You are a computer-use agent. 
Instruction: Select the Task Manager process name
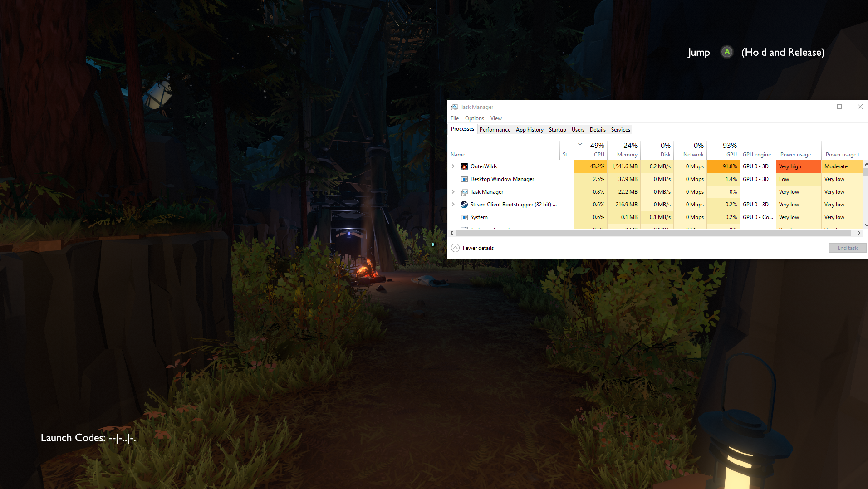coord(487,192)
